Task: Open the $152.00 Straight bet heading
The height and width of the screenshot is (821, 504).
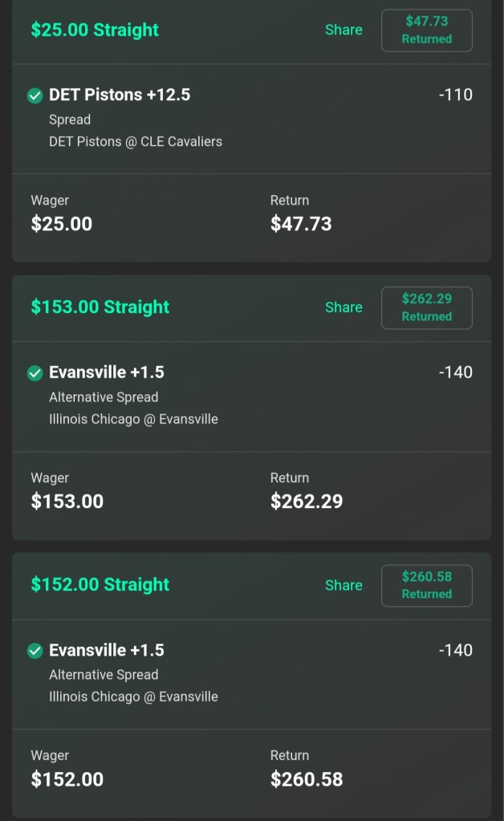Action: pyautogui.click(x=100, y=585)
